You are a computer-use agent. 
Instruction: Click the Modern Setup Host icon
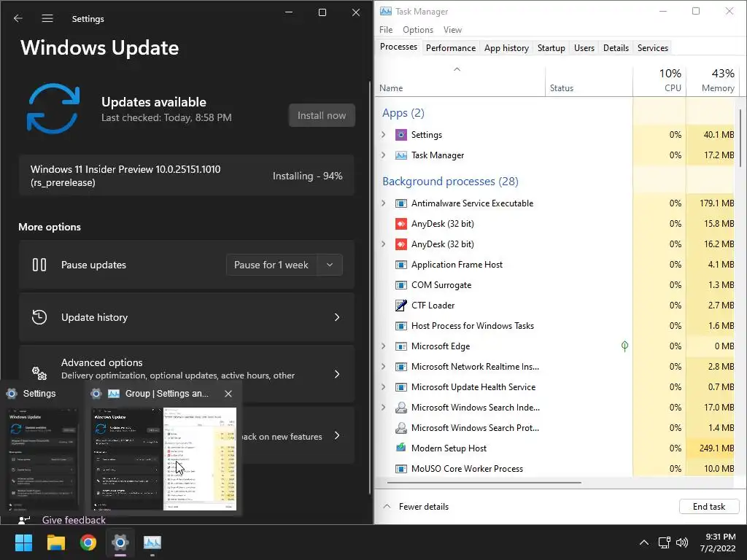click(x=401, y=448)
